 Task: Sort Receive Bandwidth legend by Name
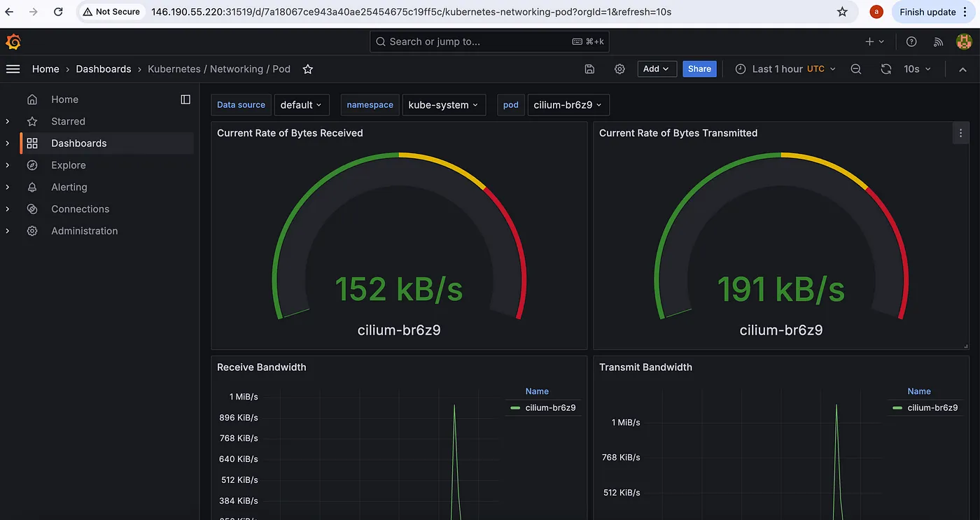(537, 391)
